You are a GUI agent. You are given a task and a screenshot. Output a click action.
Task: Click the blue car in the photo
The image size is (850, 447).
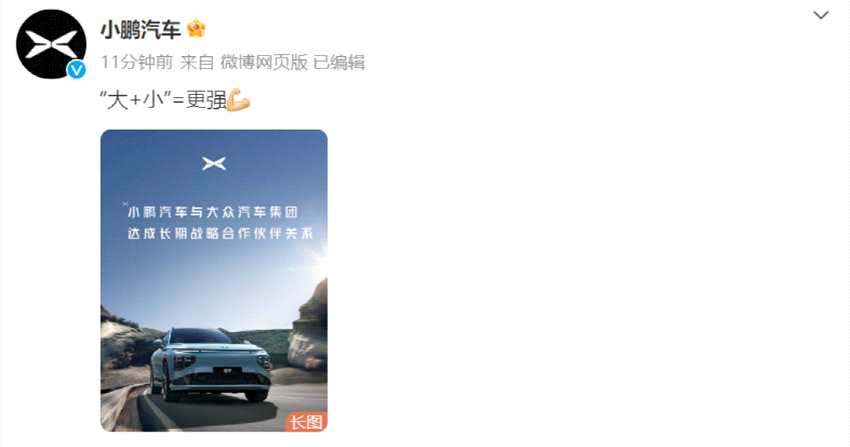click(x=211, y=364)
